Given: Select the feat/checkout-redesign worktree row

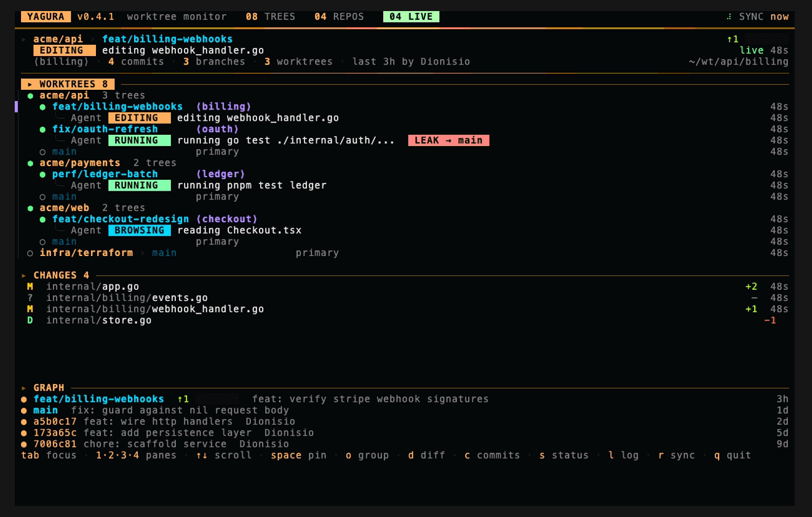Looking at the screenshot, I should click(x=404, y=219).
